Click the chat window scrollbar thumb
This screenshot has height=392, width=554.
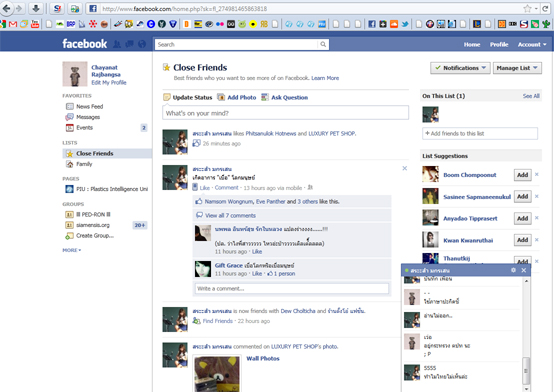[x=526, y=371]
